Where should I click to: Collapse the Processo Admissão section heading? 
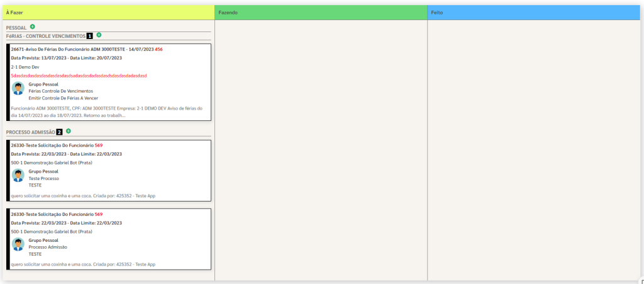pos(31,132)
